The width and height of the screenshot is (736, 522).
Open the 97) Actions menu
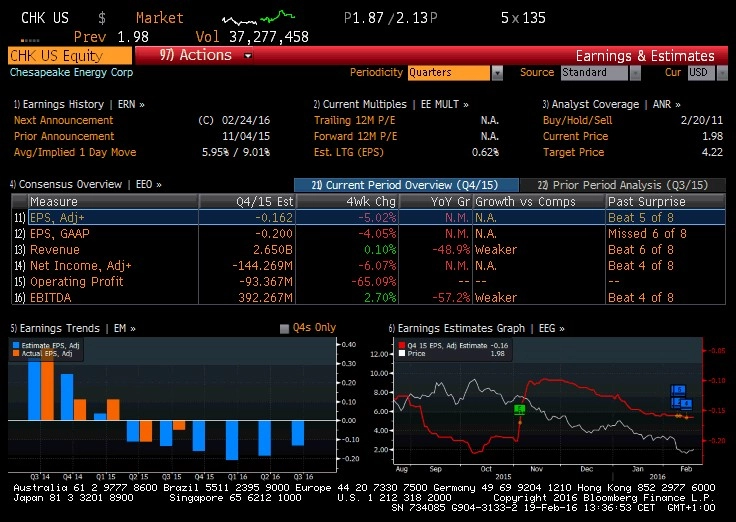point(206,55)
